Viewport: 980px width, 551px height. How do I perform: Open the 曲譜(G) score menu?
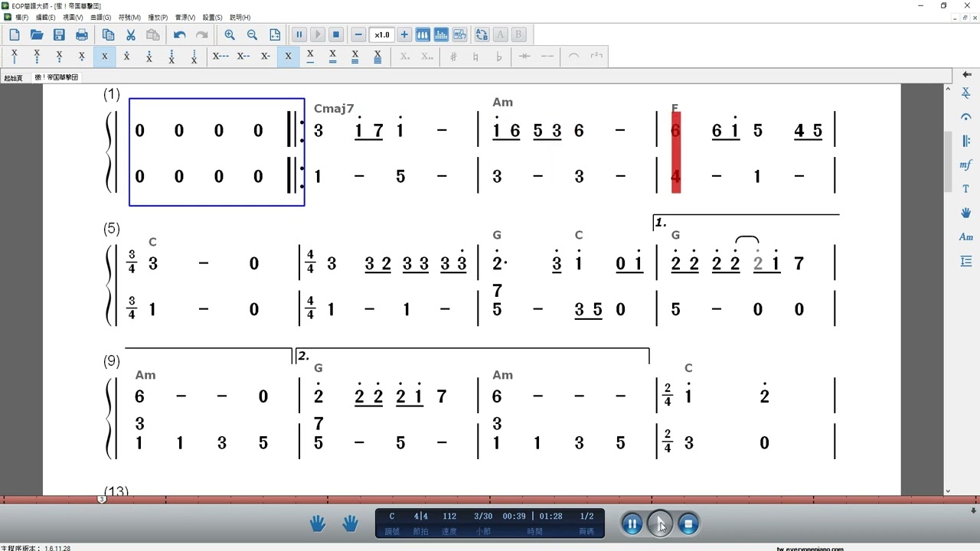point(100,17)
